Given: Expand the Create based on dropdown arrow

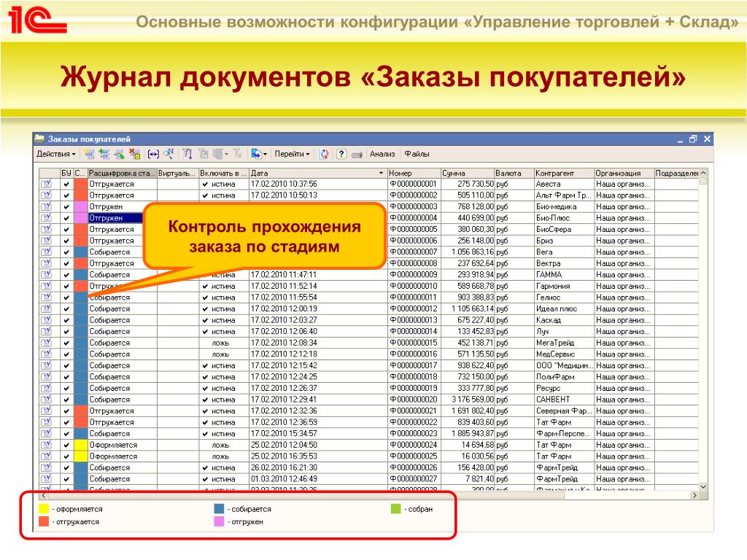Looking at the screenshot, I should point(265,154).
